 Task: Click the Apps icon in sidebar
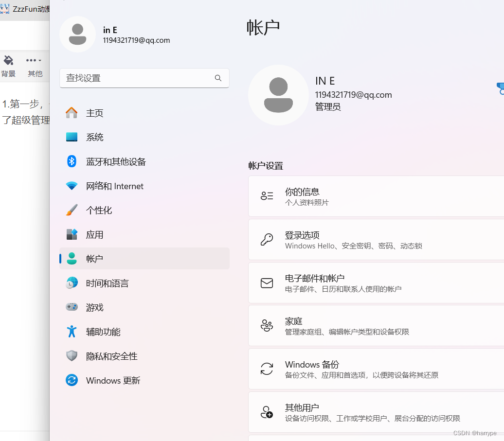coord(72,234)
